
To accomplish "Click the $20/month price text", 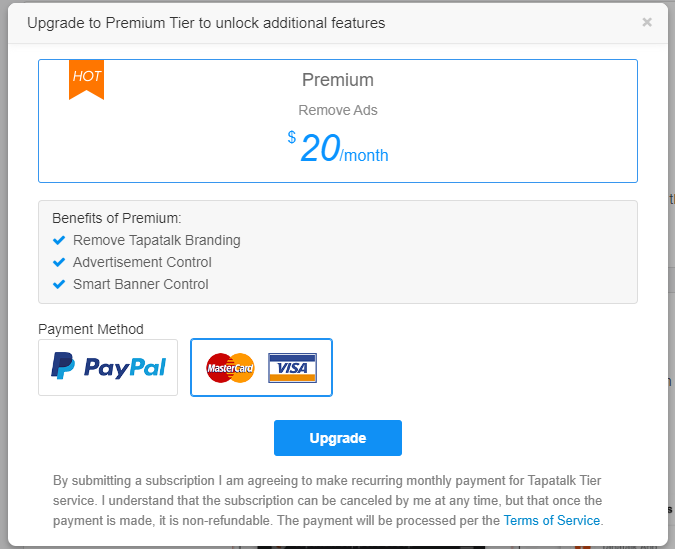I will tap(338, 147).
